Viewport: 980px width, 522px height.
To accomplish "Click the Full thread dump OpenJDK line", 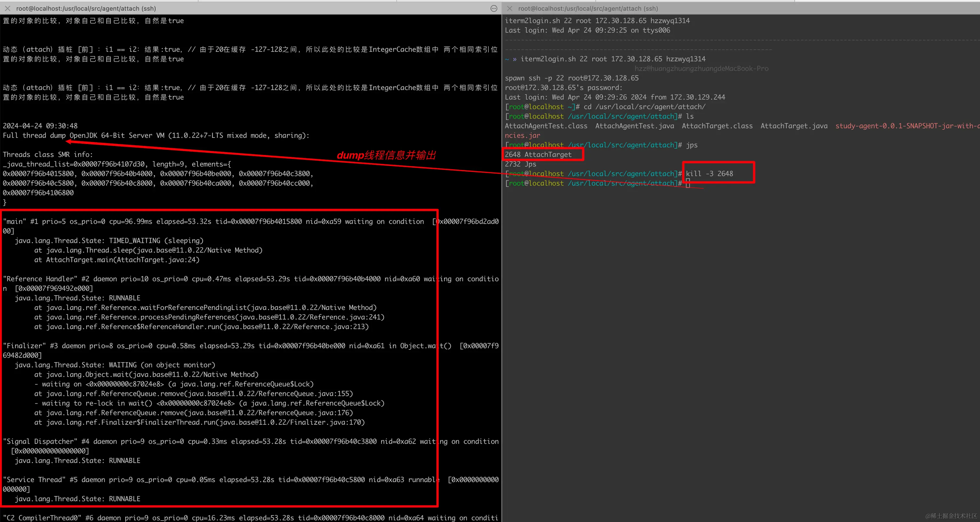I will click(156, 136).
